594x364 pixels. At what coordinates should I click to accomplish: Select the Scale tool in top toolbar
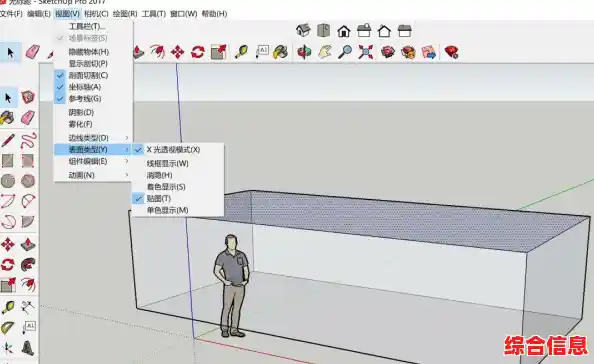(x=219, y=52)
